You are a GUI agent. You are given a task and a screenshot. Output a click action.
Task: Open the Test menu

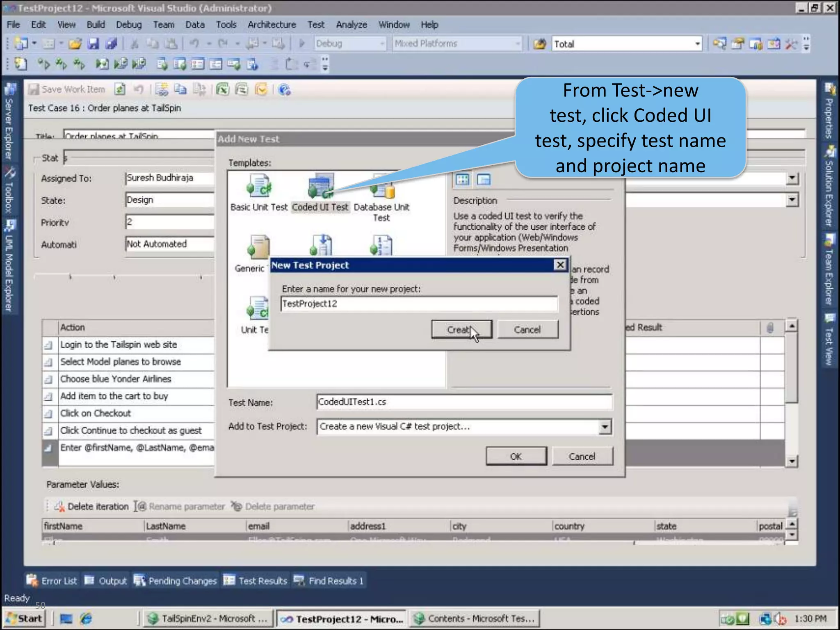click(x=316, y=25)
